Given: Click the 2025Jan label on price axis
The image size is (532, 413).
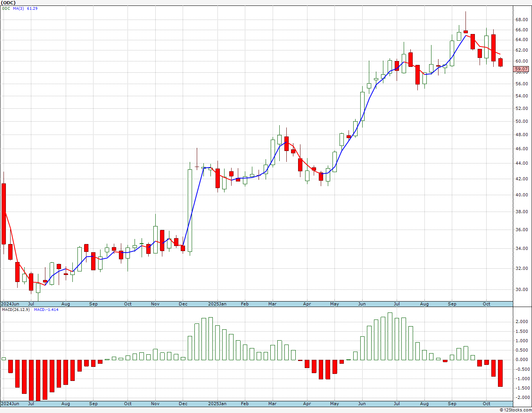Looking at the screenshot, I should pos(217,304).
